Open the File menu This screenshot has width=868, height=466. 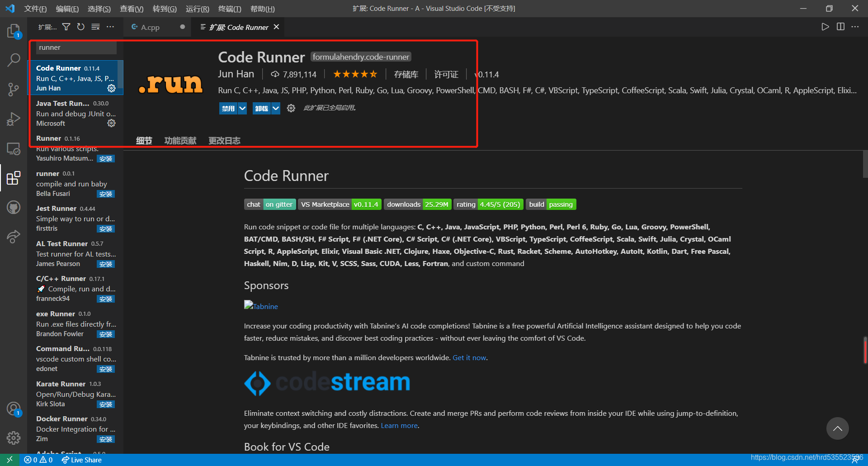35,9
